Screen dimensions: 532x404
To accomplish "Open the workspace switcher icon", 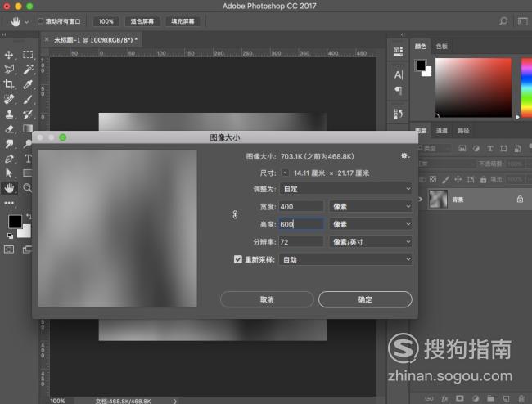I will click(522, 21).
